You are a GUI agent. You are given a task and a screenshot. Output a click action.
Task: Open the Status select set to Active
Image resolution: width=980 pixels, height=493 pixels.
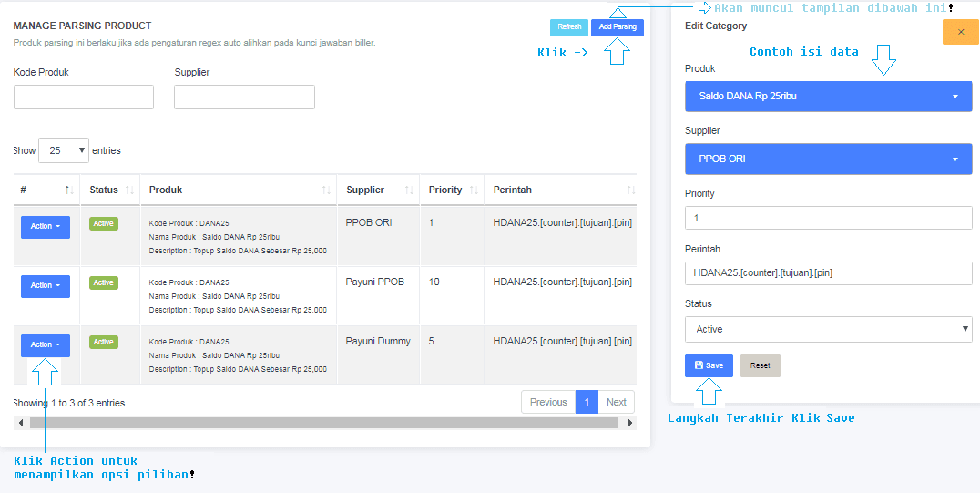828,330
